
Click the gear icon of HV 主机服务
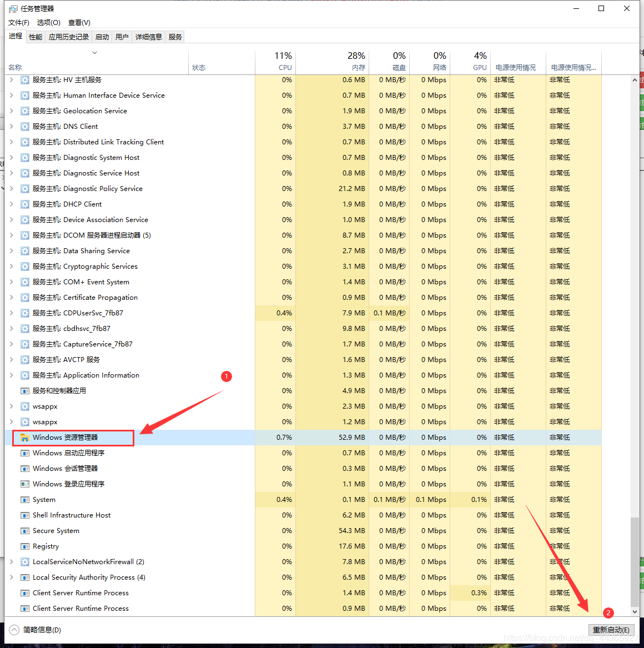pyautogui.click(x=25, y=80)
